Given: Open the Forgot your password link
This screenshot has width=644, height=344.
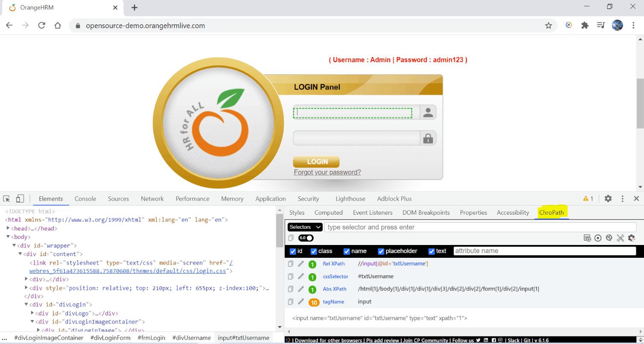Looking at the screenshot, I should 327,172.
